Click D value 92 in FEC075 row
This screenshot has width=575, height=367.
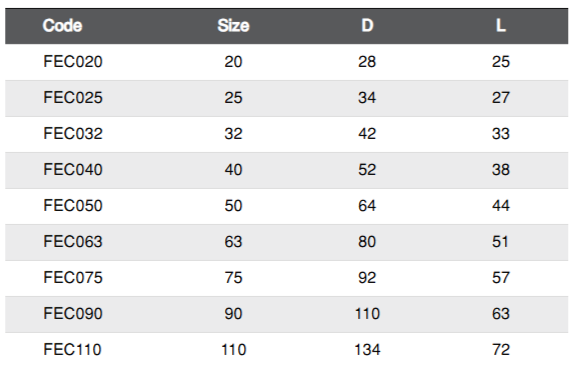(367, 278)
